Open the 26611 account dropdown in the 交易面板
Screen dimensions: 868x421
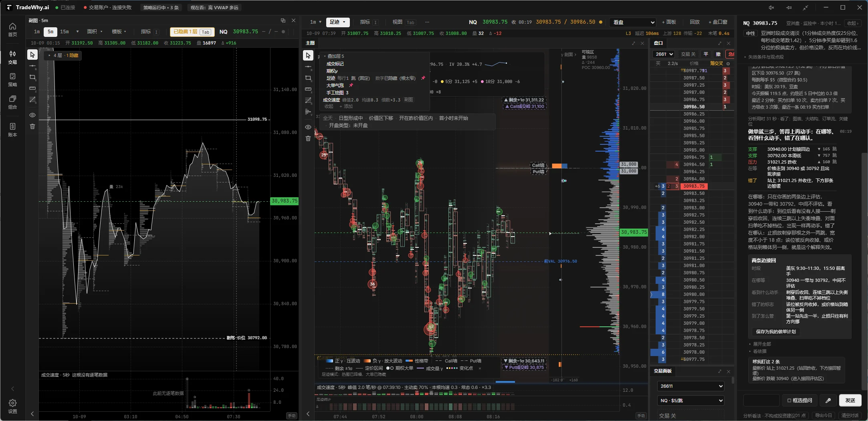tap(690, 386)
